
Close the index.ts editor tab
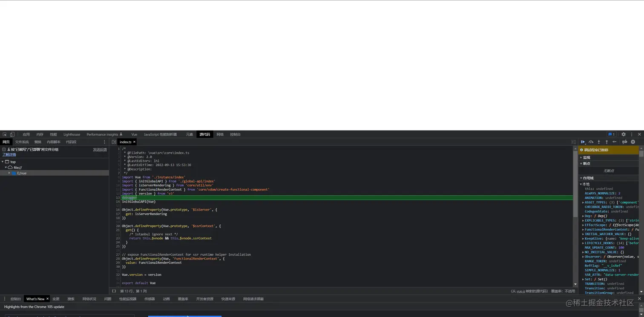pos(134,142)
